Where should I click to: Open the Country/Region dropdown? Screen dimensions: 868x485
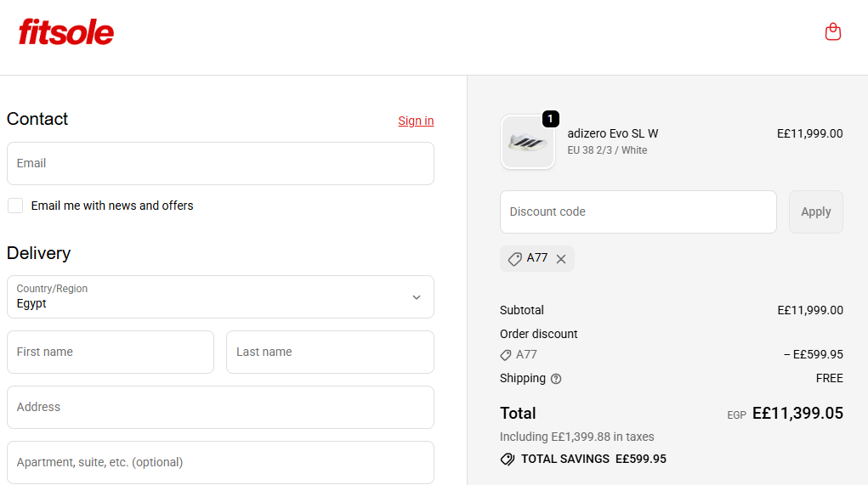click(x=220, y=296)
